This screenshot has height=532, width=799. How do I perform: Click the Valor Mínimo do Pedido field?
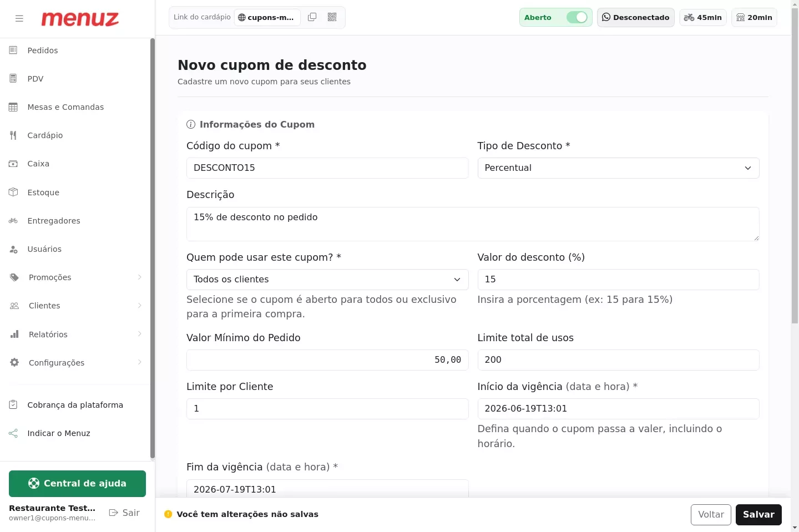click(327, 360)
